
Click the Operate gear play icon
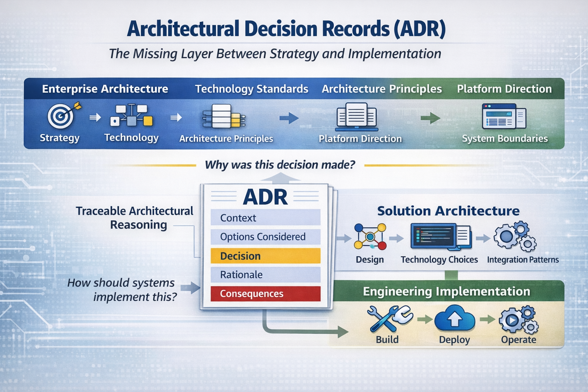(518, 319)
